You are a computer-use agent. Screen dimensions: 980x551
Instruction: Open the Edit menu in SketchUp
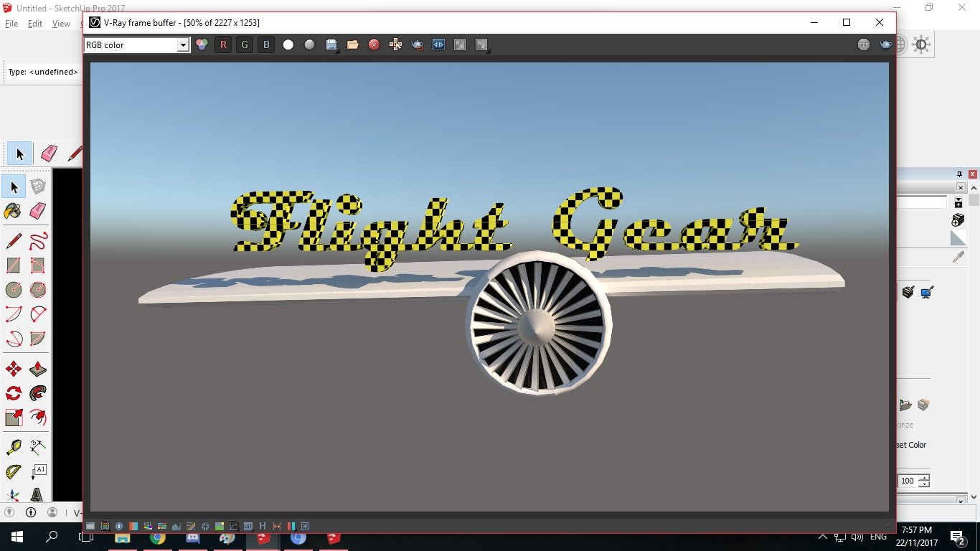click(35, 24)
